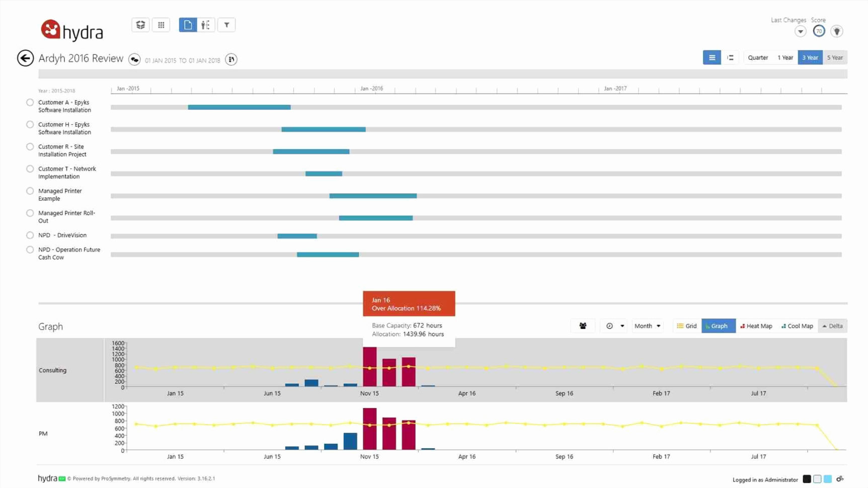This screenshot has height=488, width=868.
Task: Open the resource hierarchy icon in toolbar
Action: (x=206, y=25)
